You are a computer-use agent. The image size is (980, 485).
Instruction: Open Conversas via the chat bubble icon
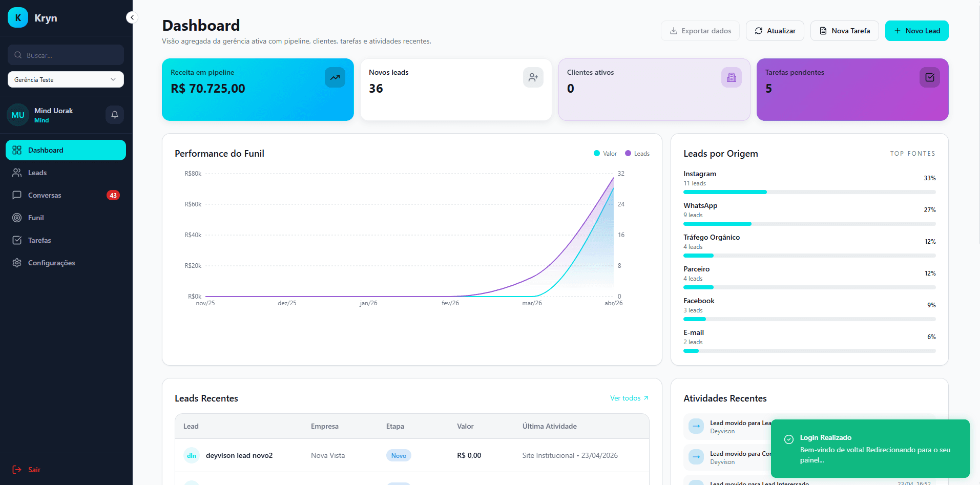(17, 195)
